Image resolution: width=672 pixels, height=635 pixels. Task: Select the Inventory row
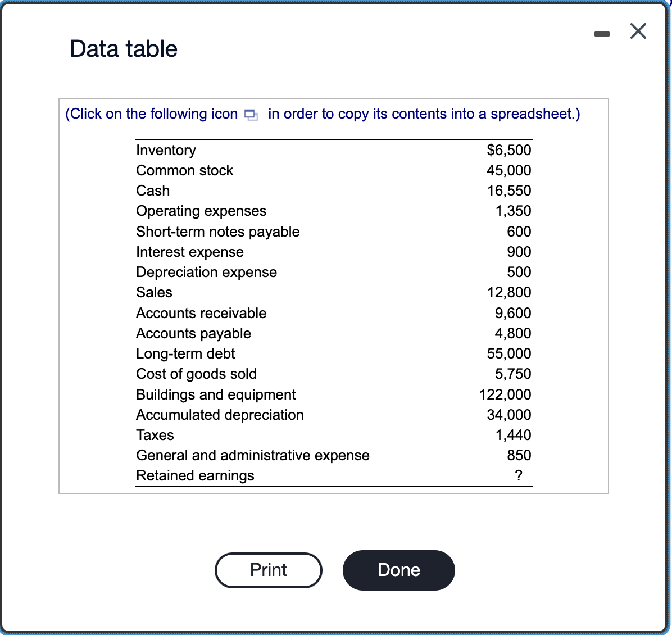[x=165, y=150]
